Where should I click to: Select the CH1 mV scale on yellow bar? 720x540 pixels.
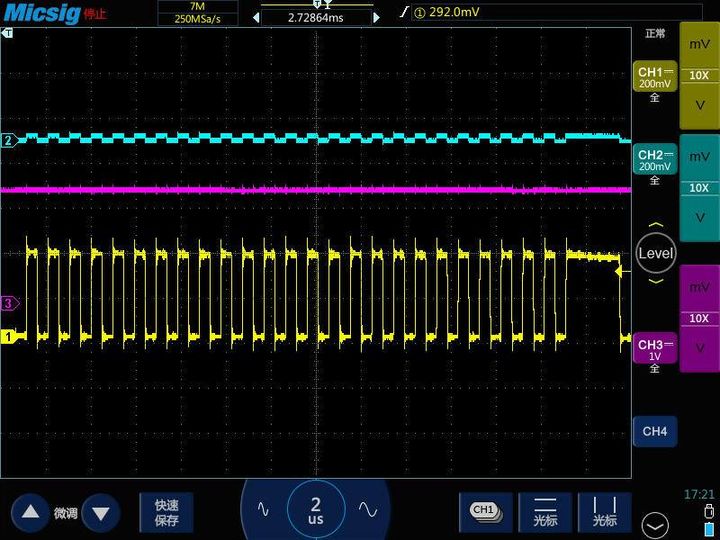tap(699, 45)
